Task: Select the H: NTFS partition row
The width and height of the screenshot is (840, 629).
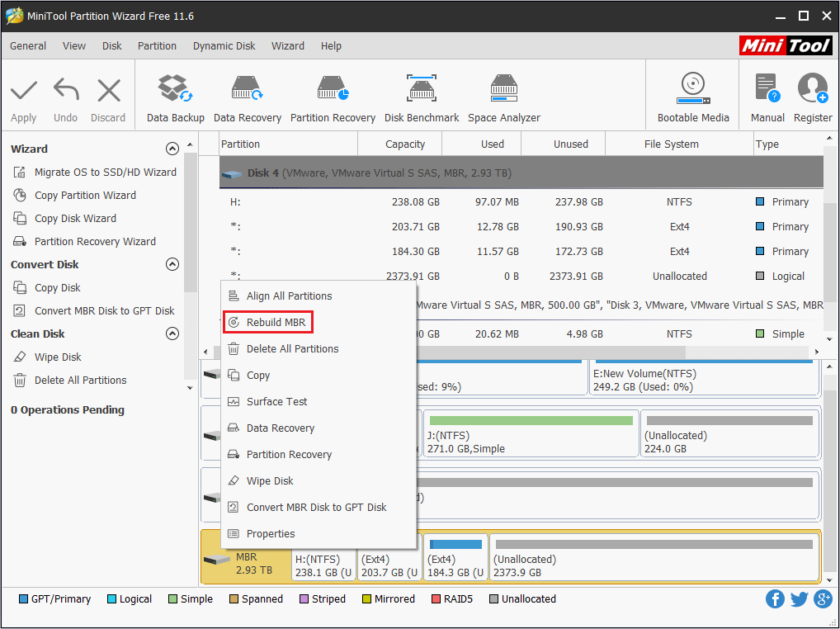Action: [521, 202]
